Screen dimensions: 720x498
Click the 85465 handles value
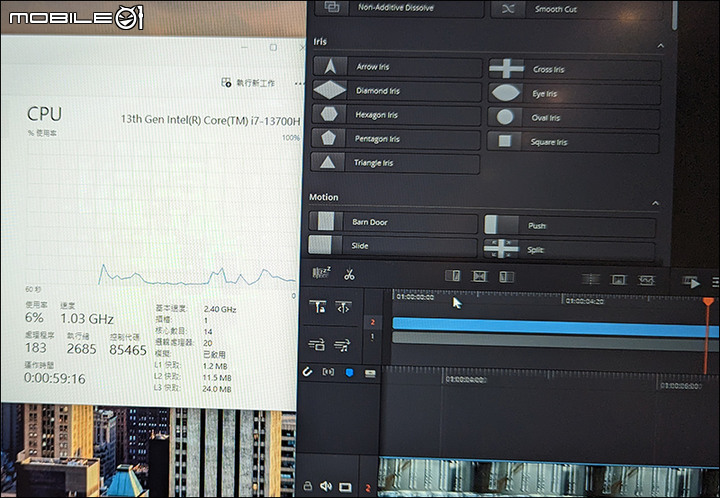pyautogui.click(x=128, y=350)
